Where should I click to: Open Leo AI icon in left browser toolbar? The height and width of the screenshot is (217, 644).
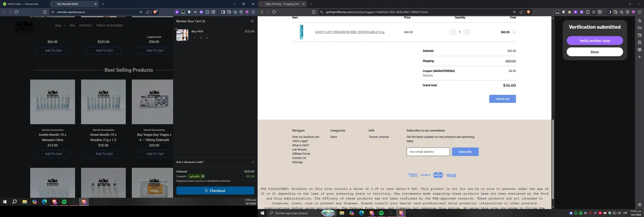pyautogui.click(x=235, y=12)
